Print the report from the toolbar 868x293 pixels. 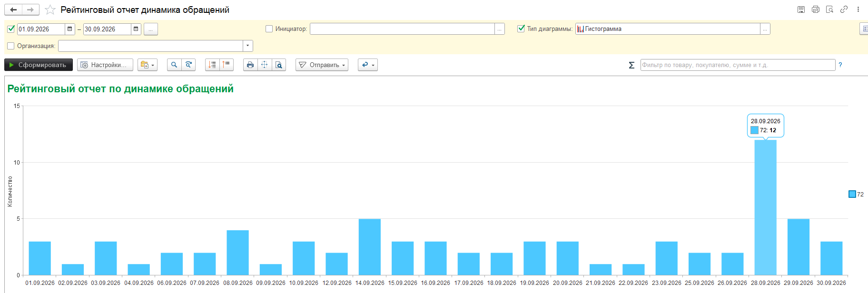[250, 65]
